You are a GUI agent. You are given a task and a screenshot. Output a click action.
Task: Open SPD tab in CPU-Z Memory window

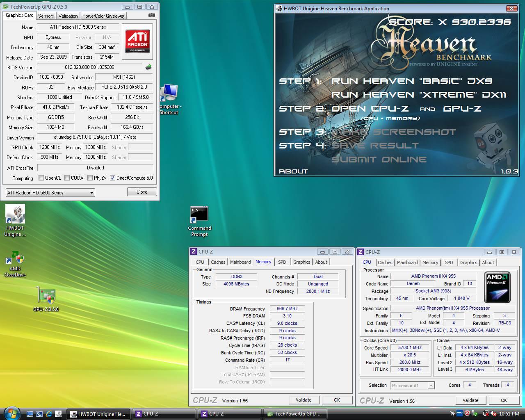282,262
